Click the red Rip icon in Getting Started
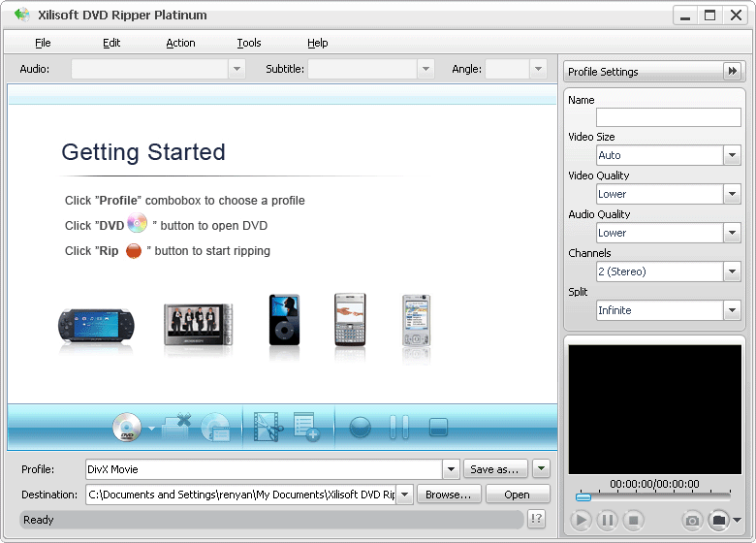The height and width of the screenshot is (543, 756). [134, 251]
